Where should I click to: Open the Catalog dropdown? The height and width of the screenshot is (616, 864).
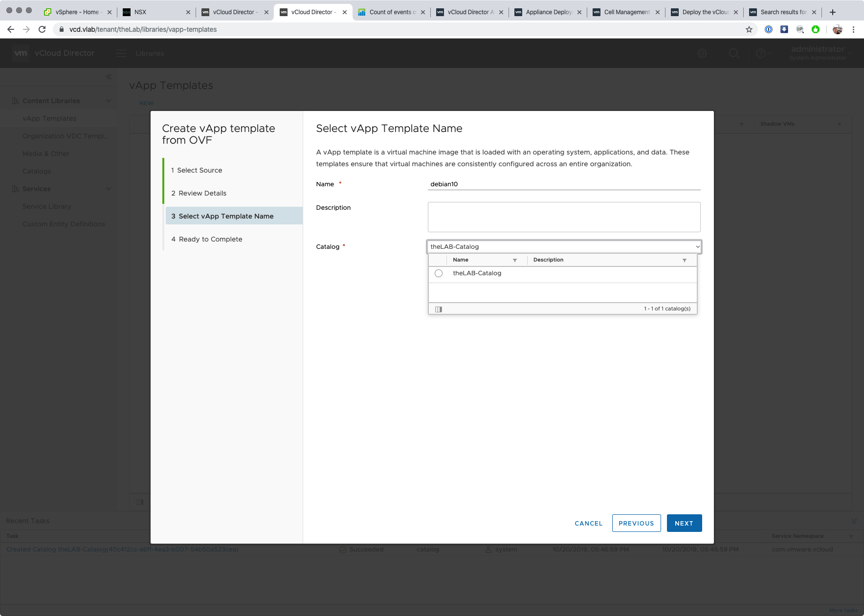point(564,247)
